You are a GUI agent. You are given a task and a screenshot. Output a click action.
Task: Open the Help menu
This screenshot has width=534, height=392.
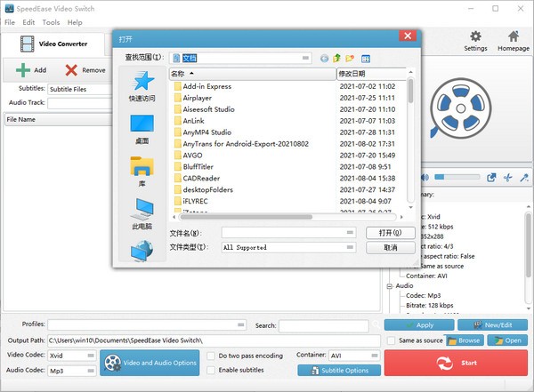point(75,22)
